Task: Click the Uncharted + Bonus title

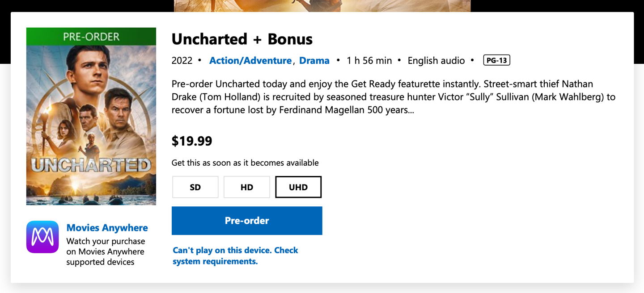Action: (242, 39)
